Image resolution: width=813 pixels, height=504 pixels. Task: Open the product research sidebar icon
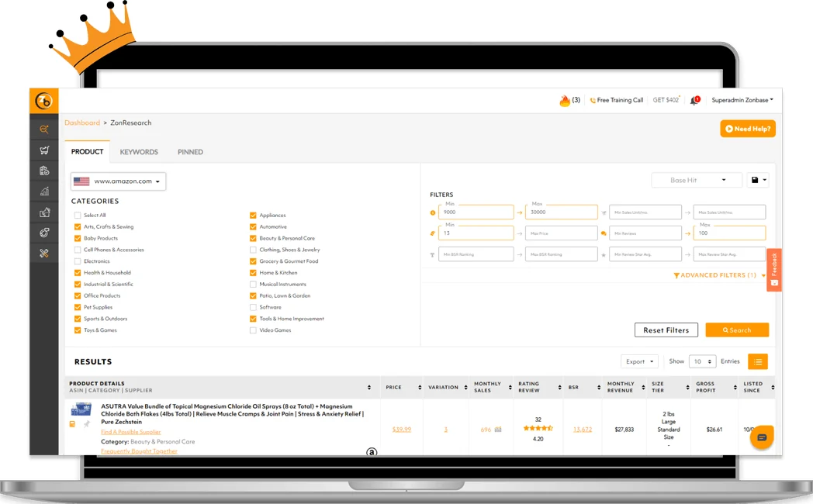pyautogui.click(x=44, y=129)
